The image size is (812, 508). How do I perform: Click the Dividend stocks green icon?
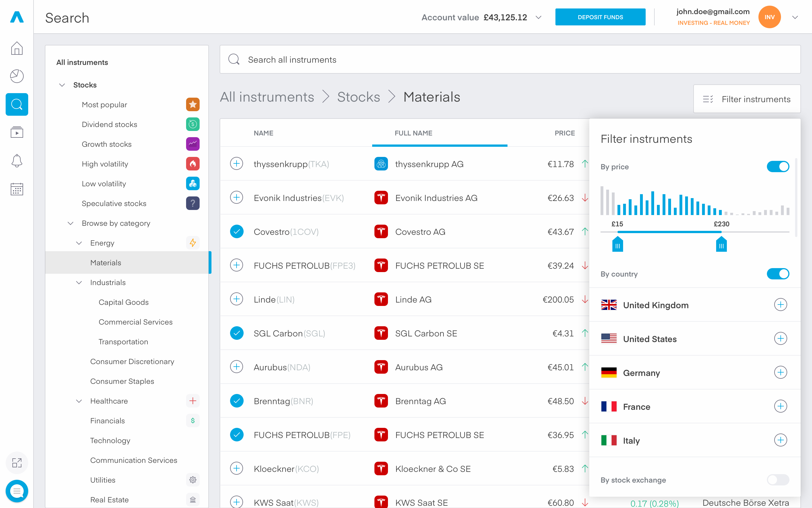click(x=193, y=124)
